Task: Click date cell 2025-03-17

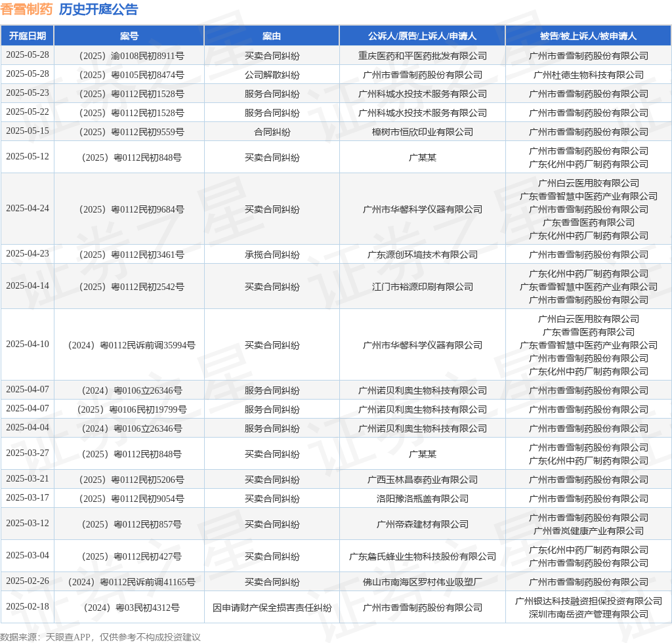Action: pos(28,497)
